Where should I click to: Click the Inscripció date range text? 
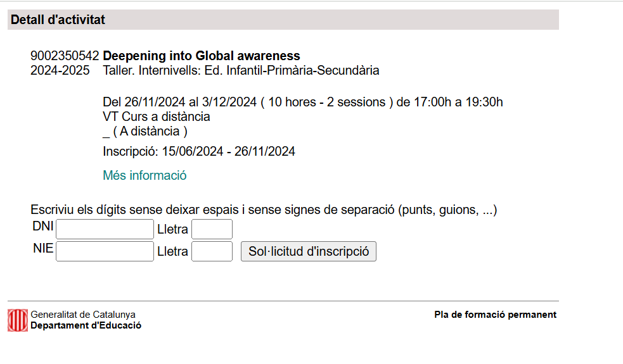tap(198, 151)
